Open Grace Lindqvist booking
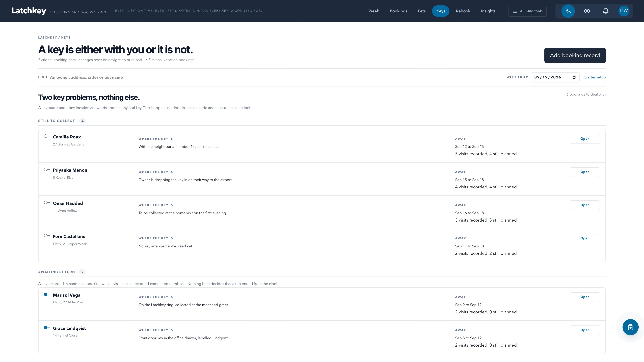The width and height of the screenshot is (644, 362). 585,330
